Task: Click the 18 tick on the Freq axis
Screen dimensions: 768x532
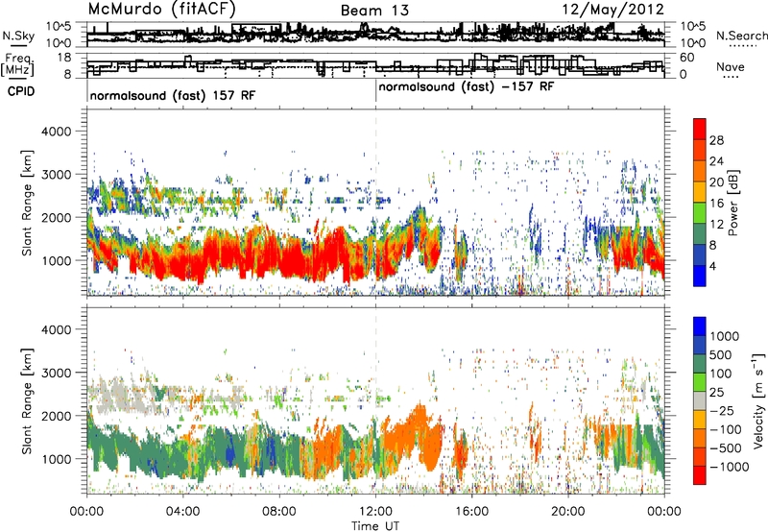Action: [64, 58]
